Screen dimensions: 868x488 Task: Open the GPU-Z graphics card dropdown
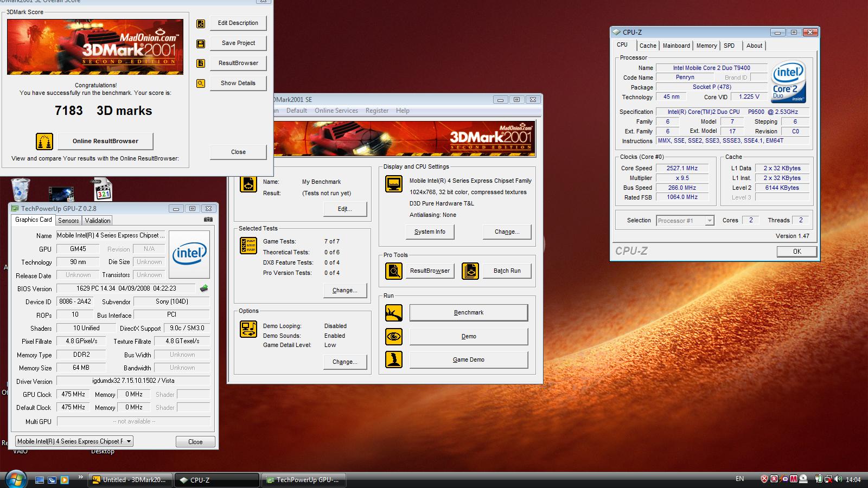(x=129, y=441)
